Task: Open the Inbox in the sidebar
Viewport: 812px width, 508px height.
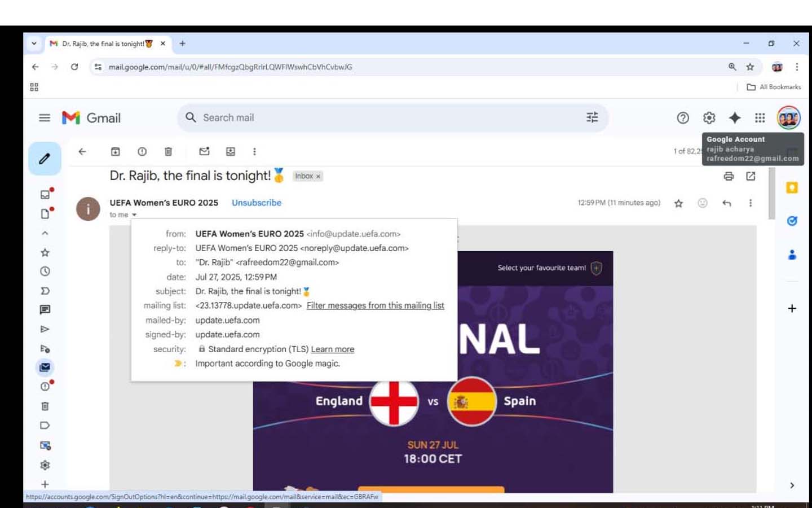Action: point(45,195)
